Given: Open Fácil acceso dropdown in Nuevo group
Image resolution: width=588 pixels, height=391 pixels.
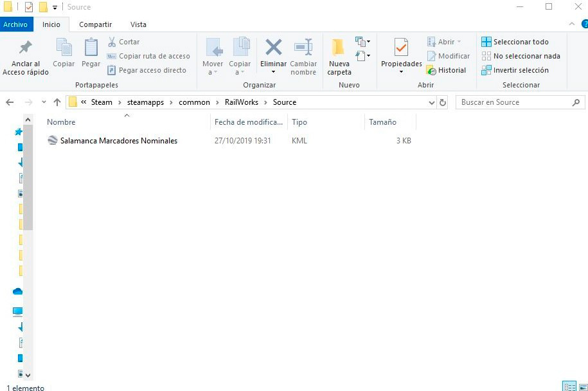Looking at the screenshot, I should [x=362, y=56].
